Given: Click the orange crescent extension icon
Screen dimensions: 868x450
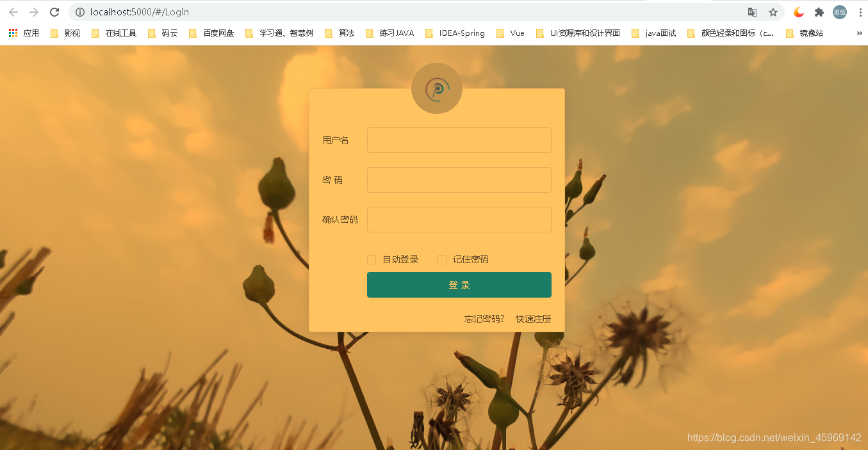Looking at the screenshot, I should point(799,12).
